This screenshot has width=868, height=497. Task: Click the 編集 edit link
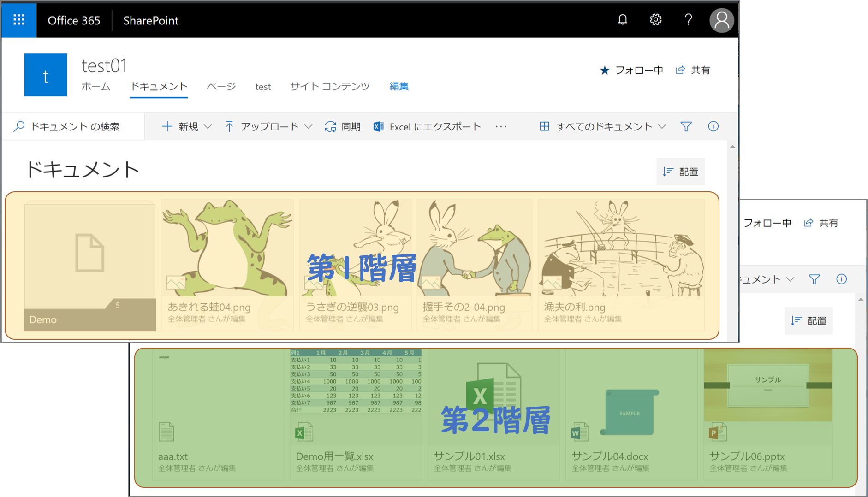[x=398, y=87]
